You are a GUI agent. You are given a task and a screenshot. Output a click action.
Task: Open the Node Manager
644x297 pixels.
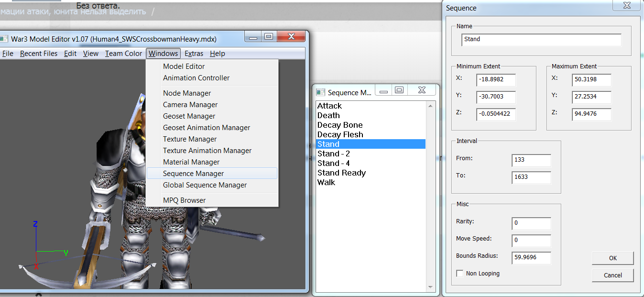[212, 93]
